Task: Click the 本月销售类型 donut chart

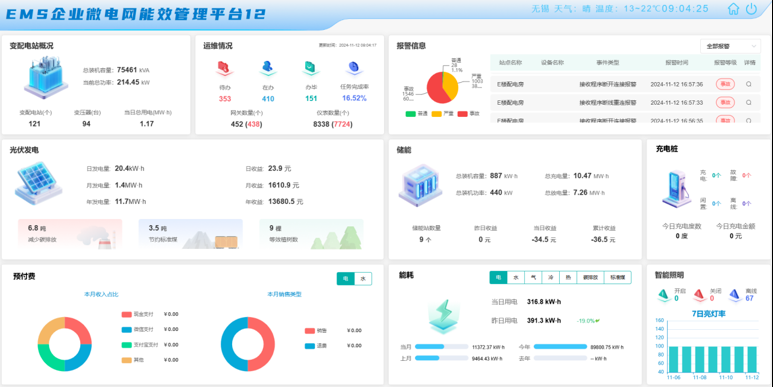Action: pyautogui.click(x=247, y=344)
